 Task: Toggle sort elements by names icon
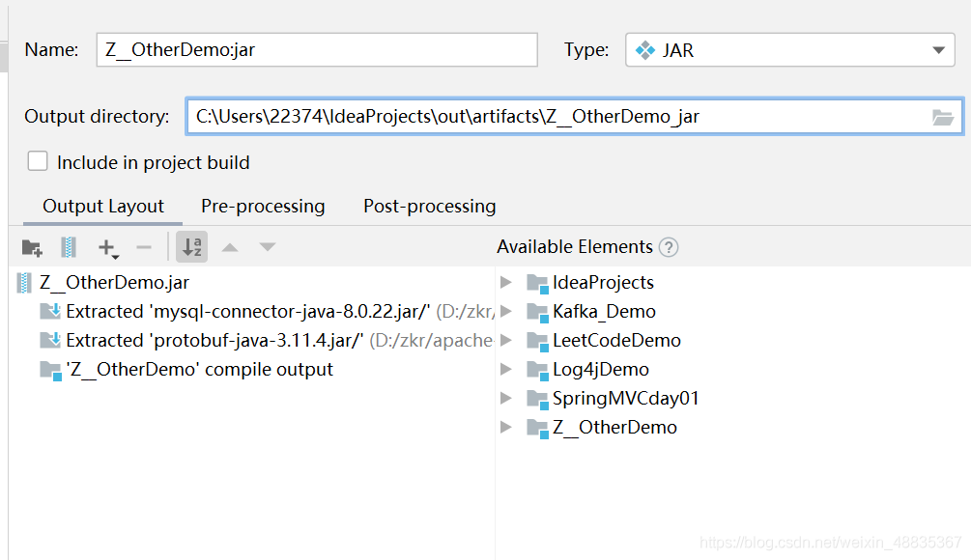[x=192, y=247]
